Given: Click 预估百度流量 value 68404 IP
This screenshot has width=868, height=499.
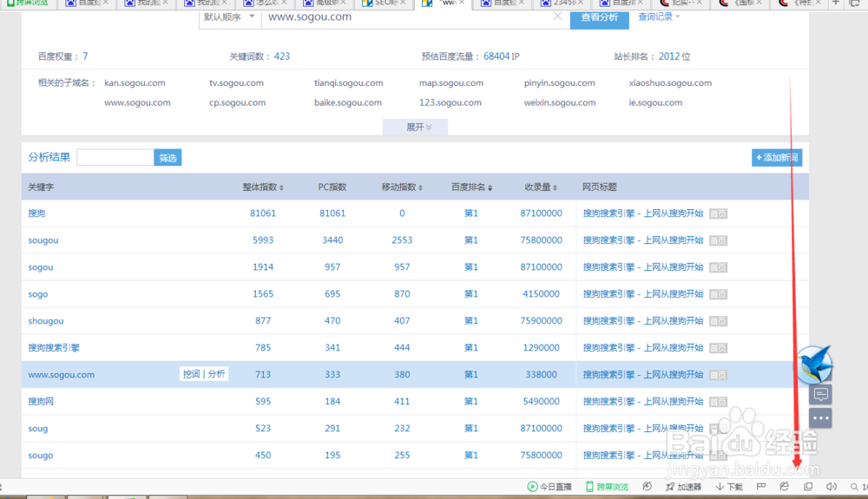Looking at the screenshot, I should 502,56.
